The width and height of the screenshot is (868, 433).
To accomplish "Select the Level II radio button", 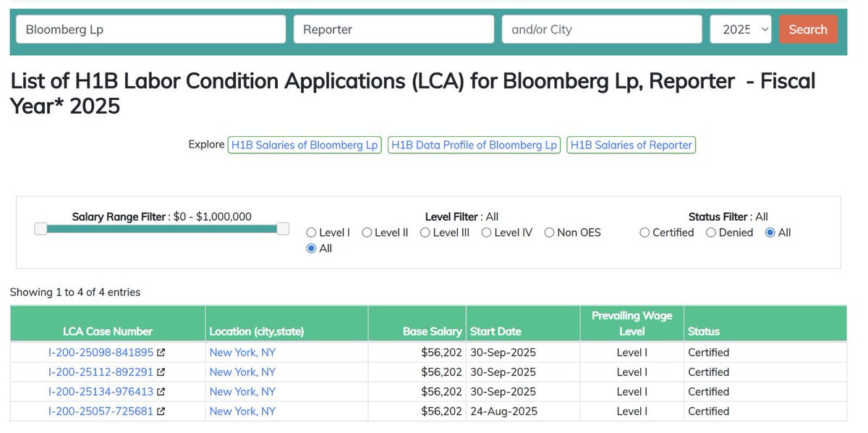I will 367,232.
